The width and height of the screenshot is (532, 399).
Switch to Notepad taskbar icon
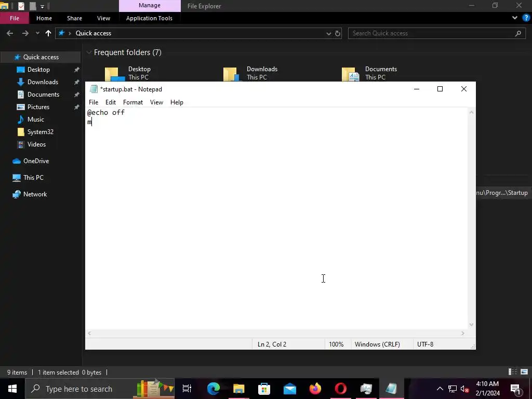(391, 389)
